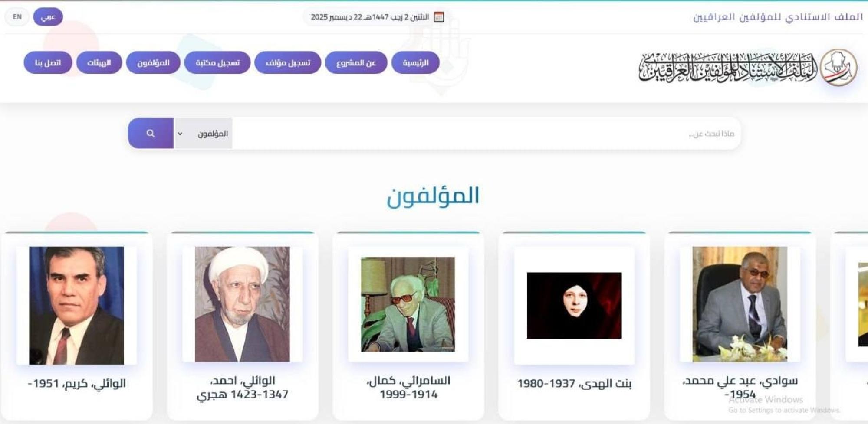Image resolution: width=868 pixels, height=424 pixels.
Task: Click the dropdown chevron arrow in search bar
Action: point(180,134)
